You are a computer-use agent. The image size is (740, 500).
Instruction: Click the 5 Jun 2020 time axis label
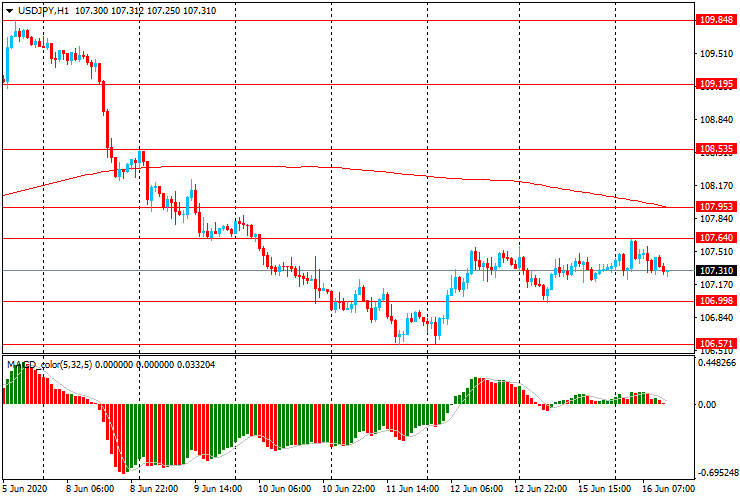coord(25,489)
